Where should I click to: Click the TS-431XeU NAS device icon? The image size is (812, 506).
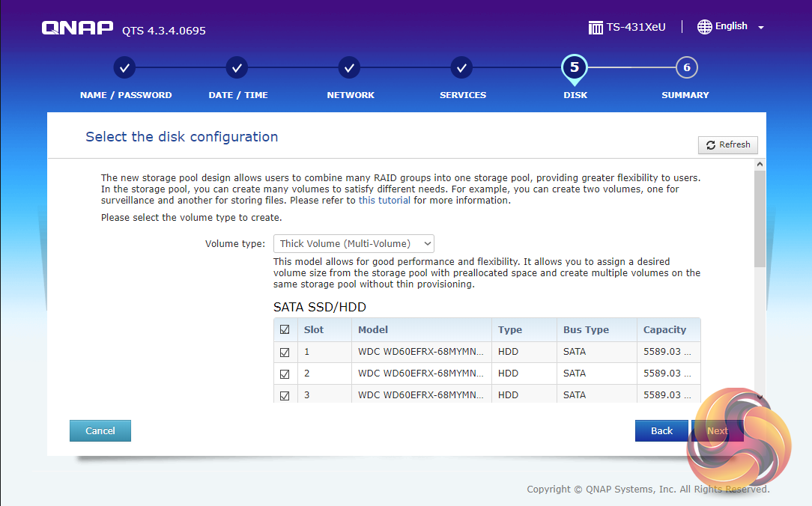[x=596, y=28]
